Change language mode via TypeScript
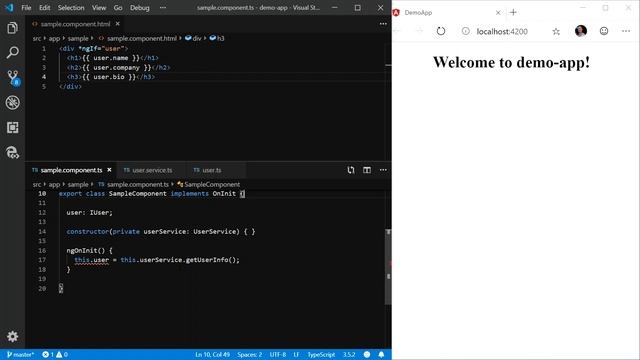The height and width of the screenshot is (360, 640). click(321, 354)
